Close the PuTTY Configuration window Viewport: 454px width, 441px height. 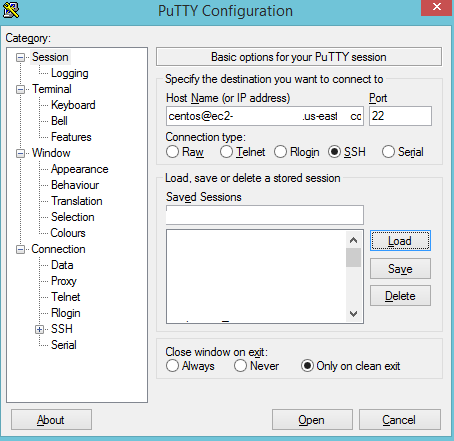point(436,7)
